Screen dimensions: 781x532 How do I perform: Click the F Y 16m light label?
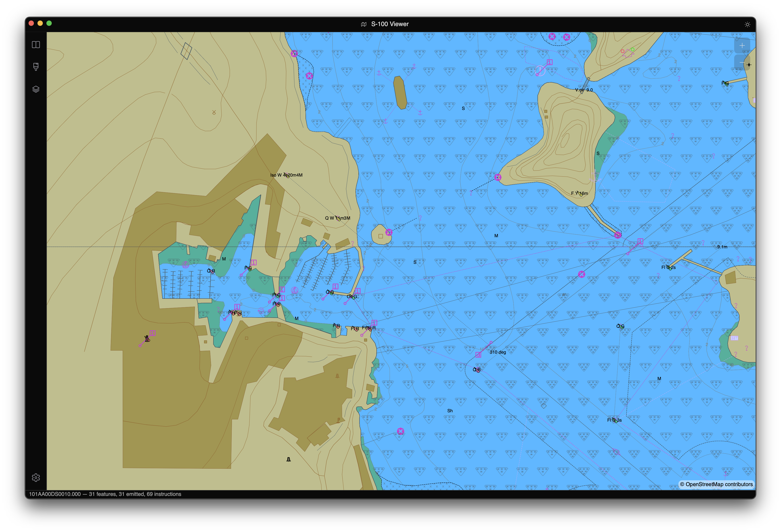579,193
